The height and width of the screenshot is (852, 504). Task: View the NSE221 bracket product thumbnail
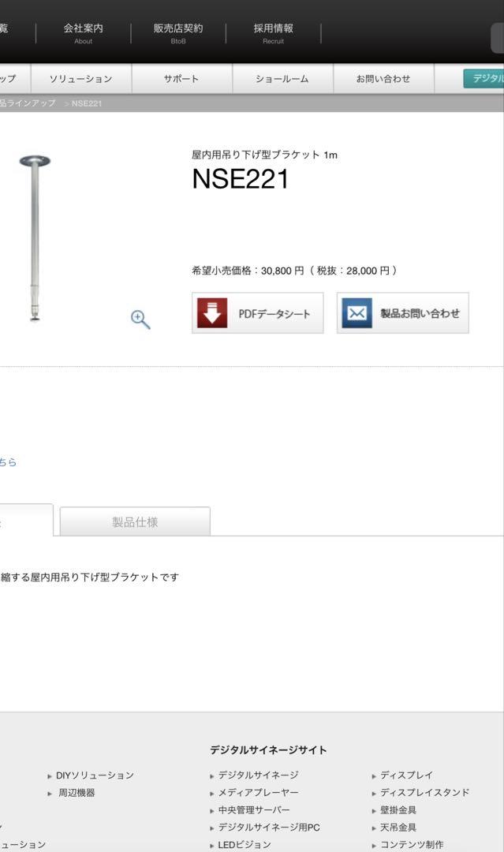tap(35, 238)
